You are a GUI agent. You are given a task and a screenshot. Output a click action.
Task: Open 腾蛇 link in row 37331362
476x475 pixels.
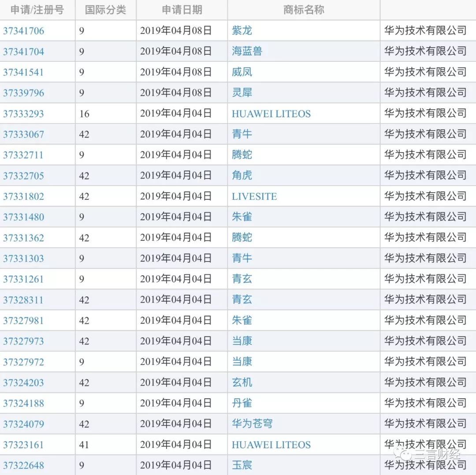242,237
